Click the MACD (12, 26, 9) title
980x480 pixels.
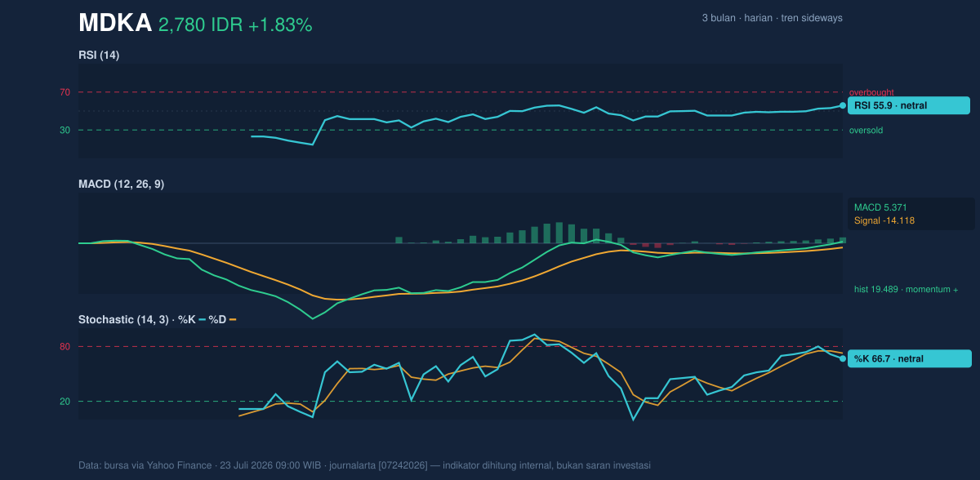click(121, 184)
